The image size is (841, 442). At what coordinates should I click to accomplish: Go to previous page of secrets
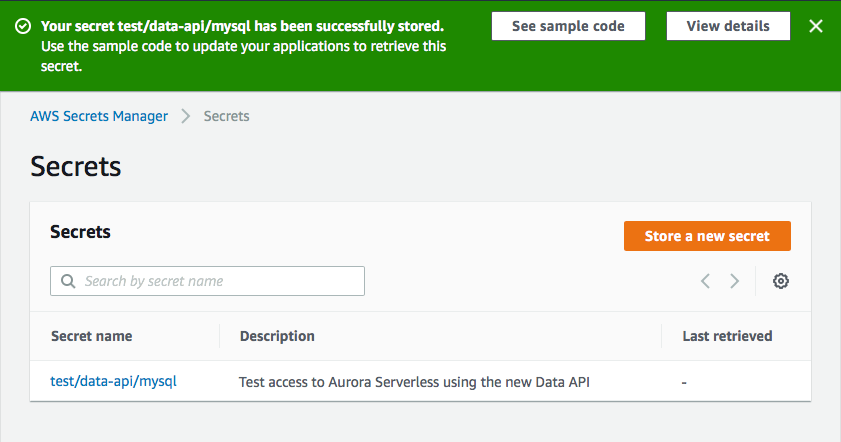(x=705, y=281)
